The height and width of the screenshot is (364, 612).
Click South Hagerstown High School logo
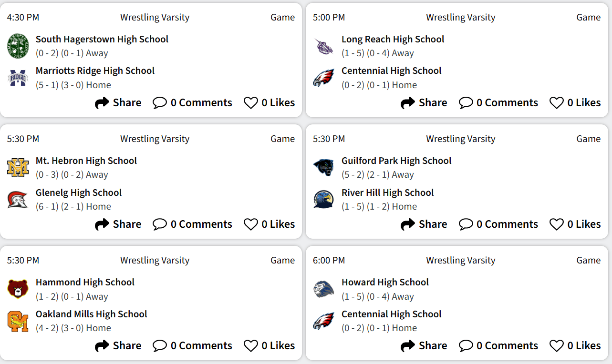pos(18,46)
